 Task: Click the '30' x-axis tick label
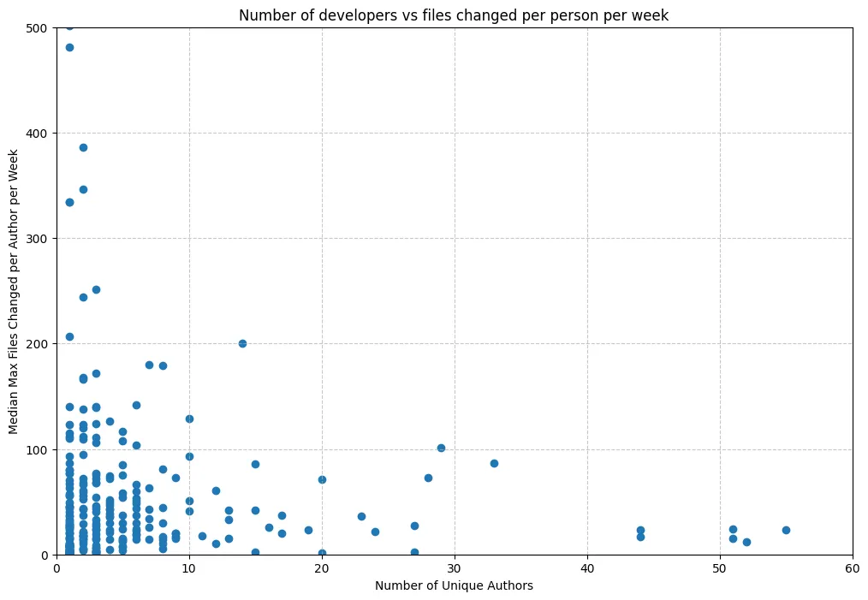[455, 568]
